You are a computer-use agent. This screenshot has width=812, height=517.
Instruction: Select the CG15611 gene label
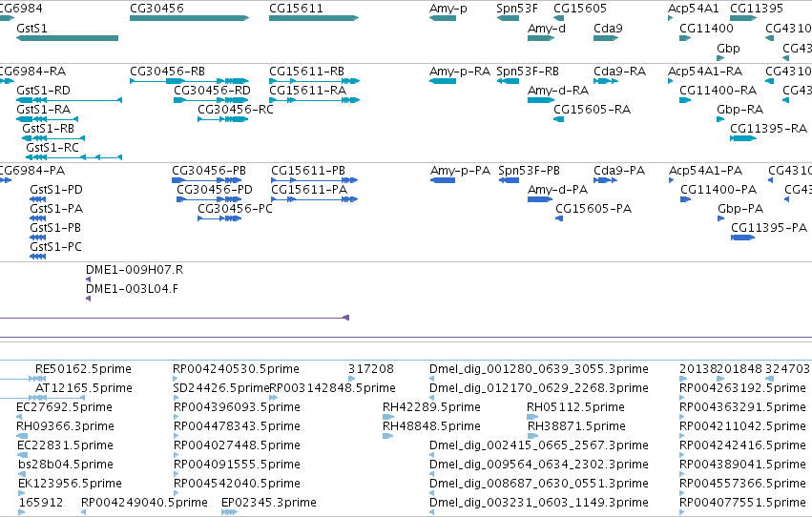(296, 9)
